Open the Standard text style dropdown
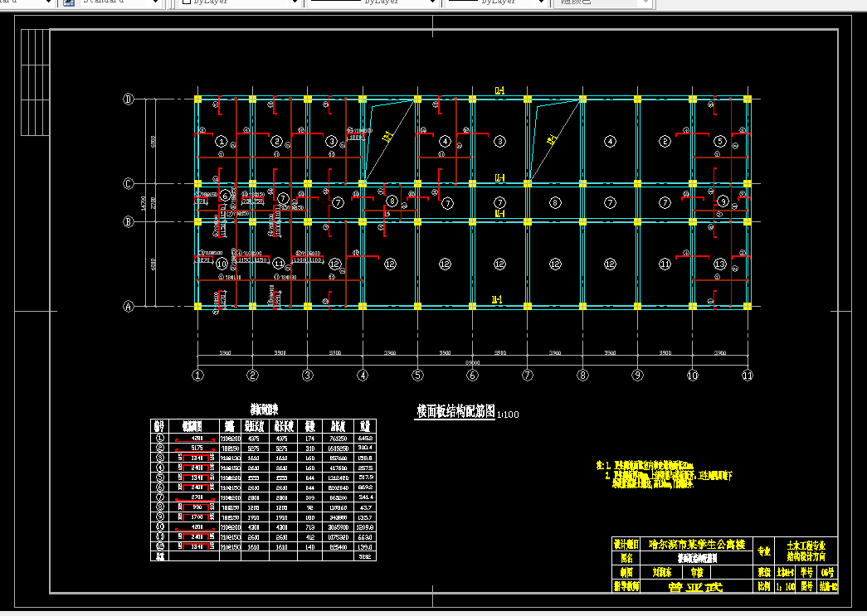Screen dimensions: 867x616 [x=120, y=2]
